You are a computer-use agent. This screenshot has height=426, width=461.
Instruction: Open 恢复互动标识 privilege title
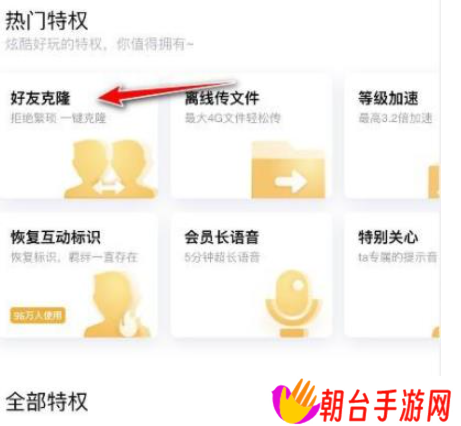coord(55,237)
